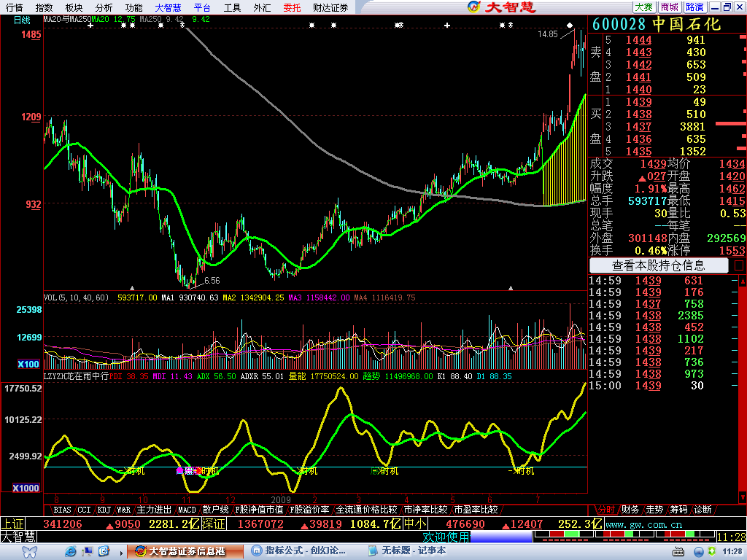Switch to the W&R indicator tab
Screen dimensions: 747x560
pos(124,510)
